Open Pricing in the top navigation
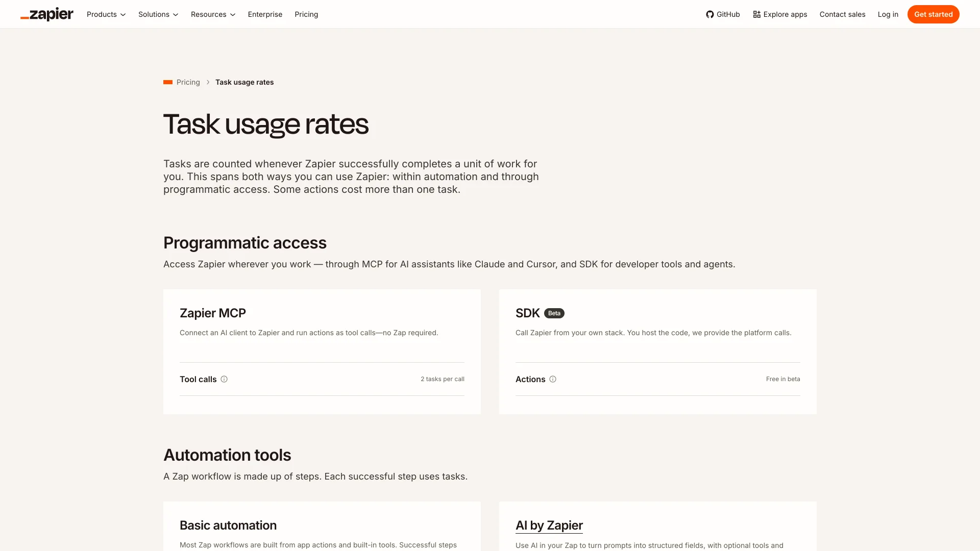 [x=306, y=14]
